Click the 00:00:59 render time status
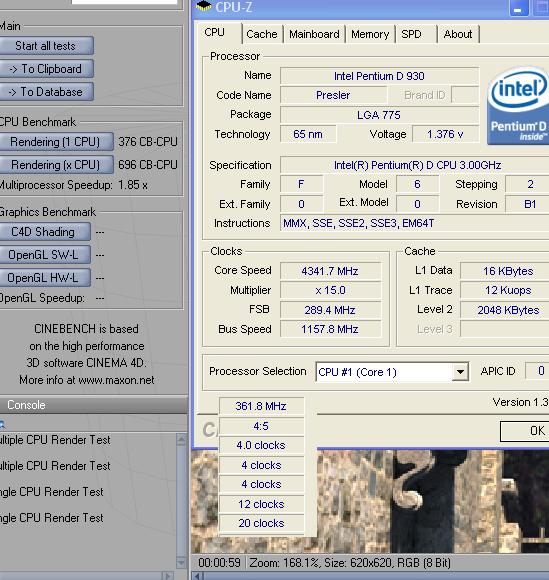549x580 pixels. click(x=219, y=563)
